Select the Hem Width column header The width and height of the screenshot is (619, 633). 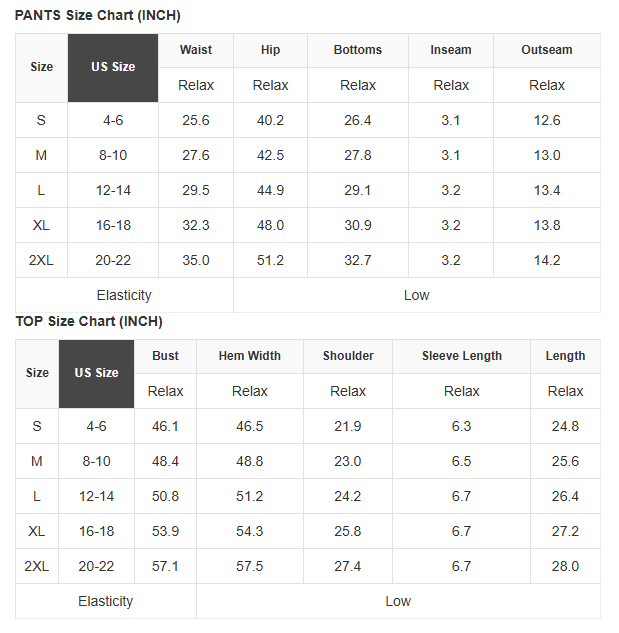(250, 356)
